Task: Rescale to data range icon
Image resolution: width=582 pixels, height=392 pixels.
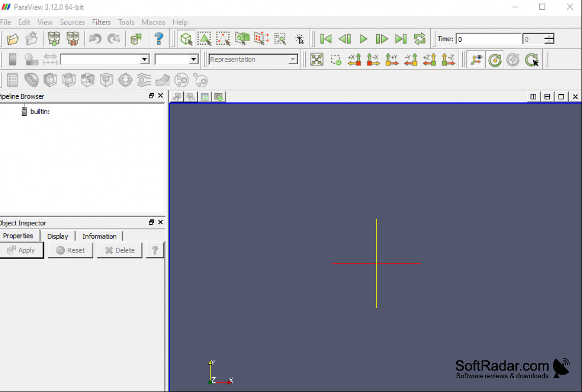Action: (50, 60)
